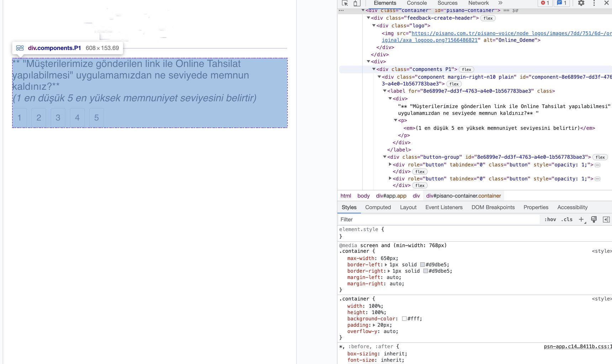Open background-color swatch #fff

pyautogui.click(x=404, y=319)
